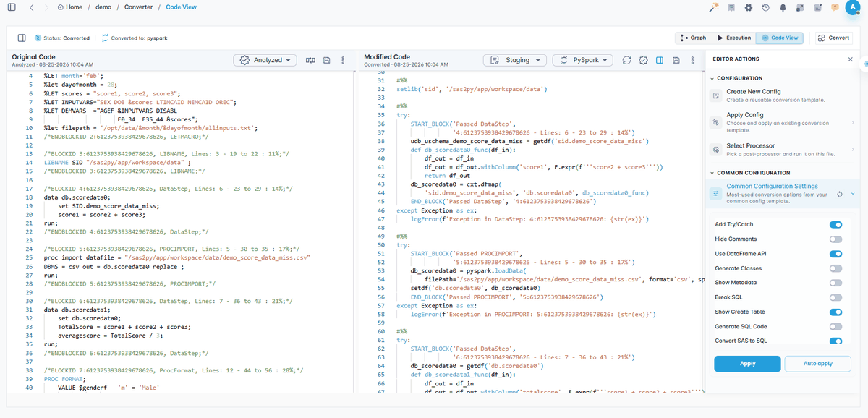
Task: Open the Staging dropdown
Action: [x=514, y=60]
